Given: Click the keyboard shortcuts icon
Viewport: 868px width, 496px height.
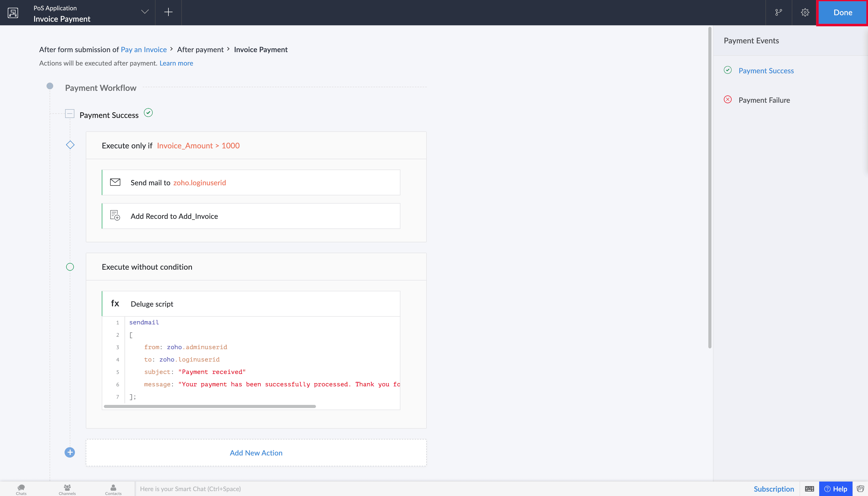Looking at the screenshot, I should tap(809, 489).
